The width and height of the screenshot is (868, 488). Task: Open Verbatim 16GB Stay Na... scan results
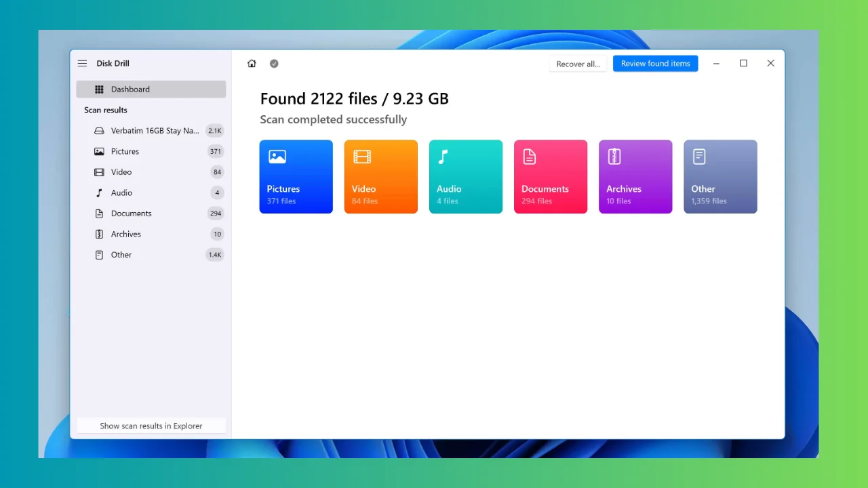coord(151,131)
